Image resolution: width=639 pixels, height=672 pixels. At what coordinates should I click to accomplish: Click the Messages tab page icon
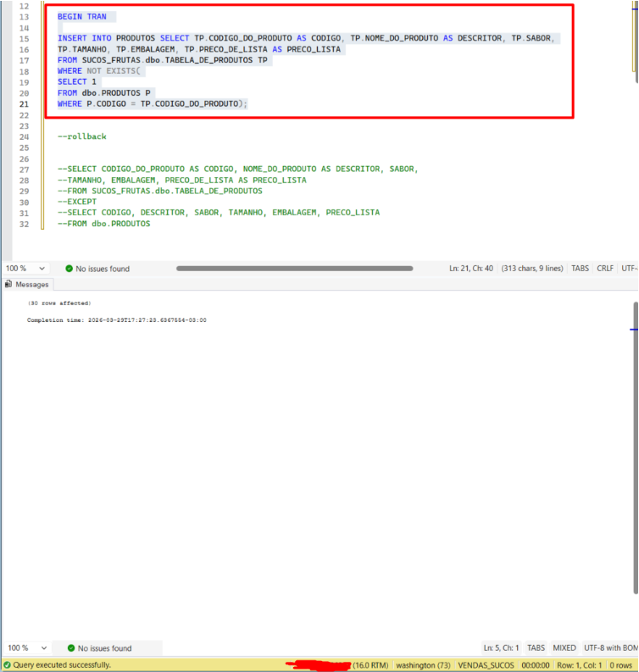point(8,284)
